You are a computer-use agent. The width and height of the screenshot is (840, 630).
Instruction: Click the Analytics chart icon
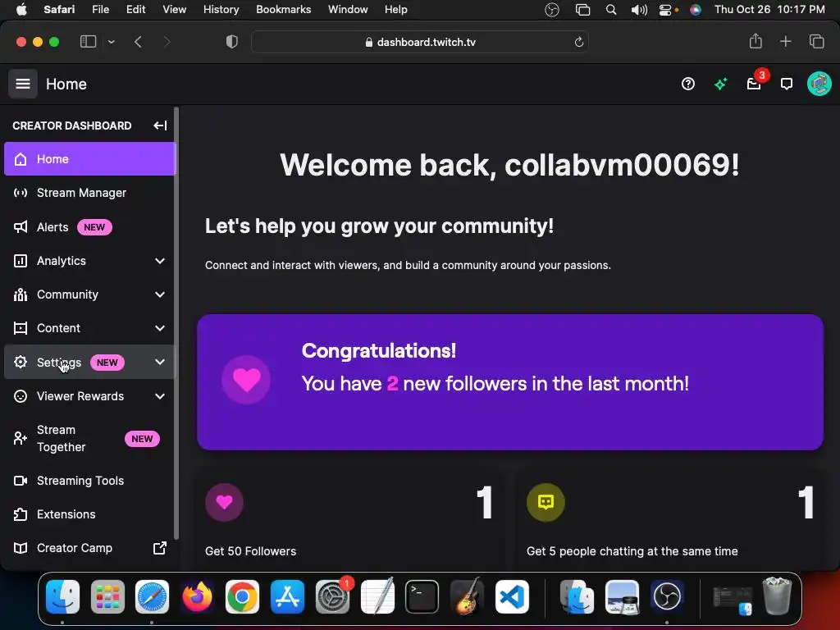21,261
